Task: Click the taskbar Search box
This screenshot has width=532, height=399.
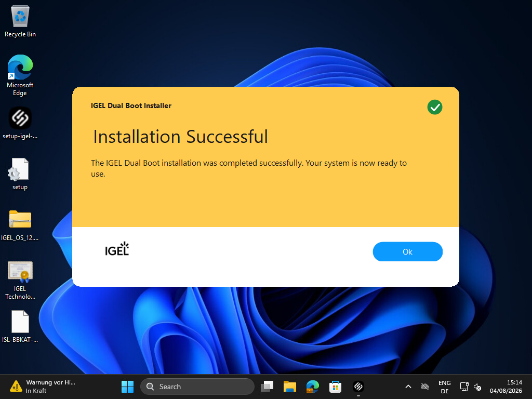Action: 197,387
